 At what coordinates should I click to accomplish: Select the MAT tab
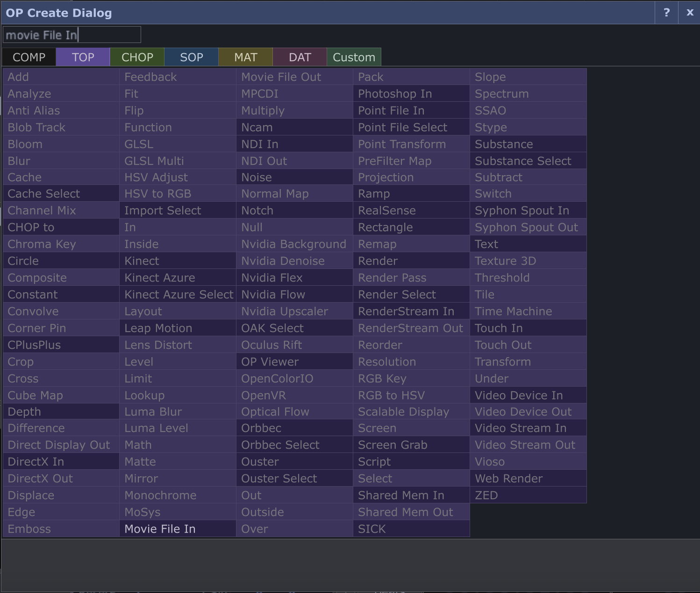(245, 57)
